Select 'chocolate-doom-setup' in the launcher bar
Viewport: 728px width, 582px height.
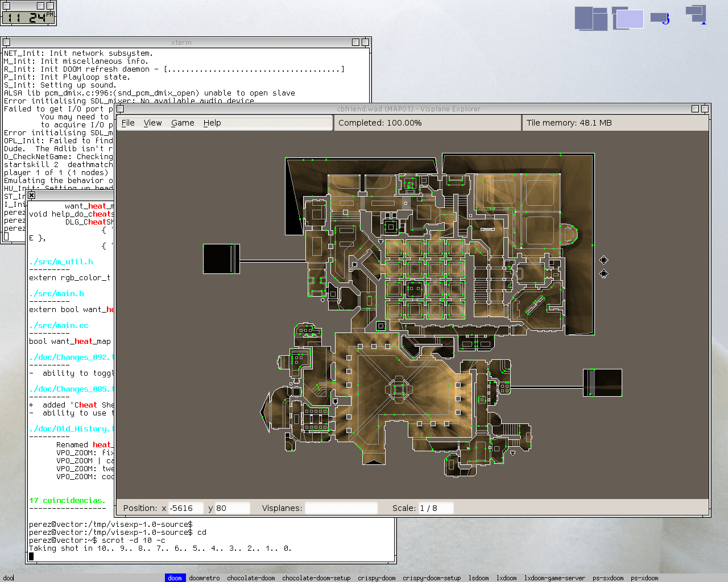(316, 578)
